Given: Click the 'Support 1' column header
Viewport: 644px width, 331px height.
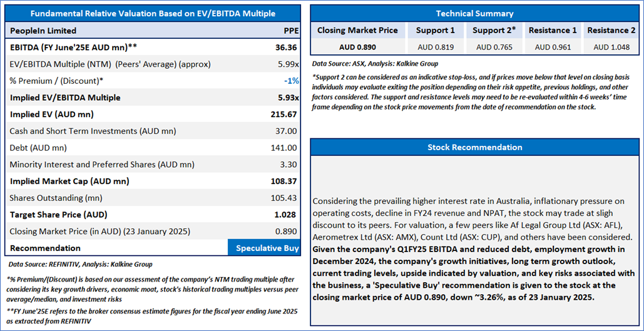Looking at the screenshot, I should 436,31.
